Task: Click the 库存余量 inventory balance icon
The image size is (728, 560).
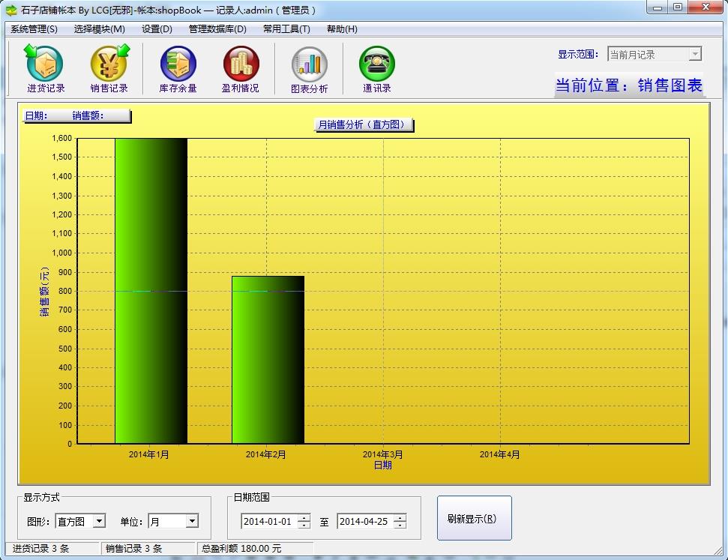Action: click(x=178, y=64)
